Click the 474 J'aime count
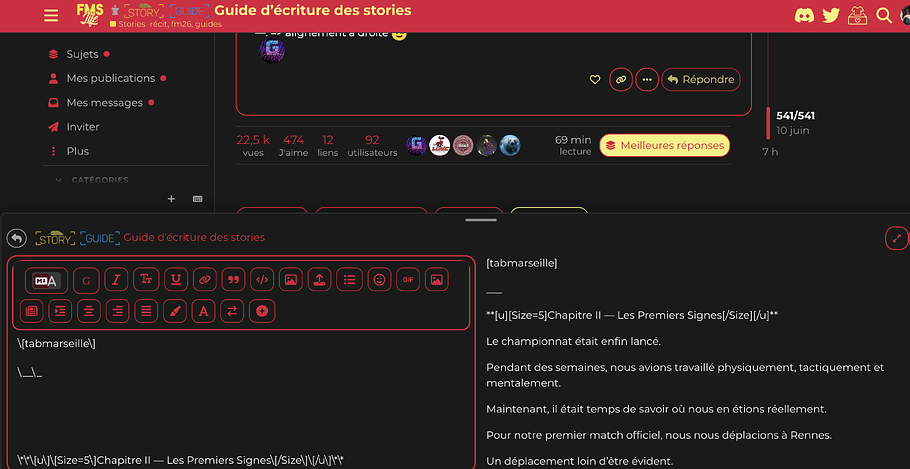Viewport: 910px width, 469px height. point(294,145)
